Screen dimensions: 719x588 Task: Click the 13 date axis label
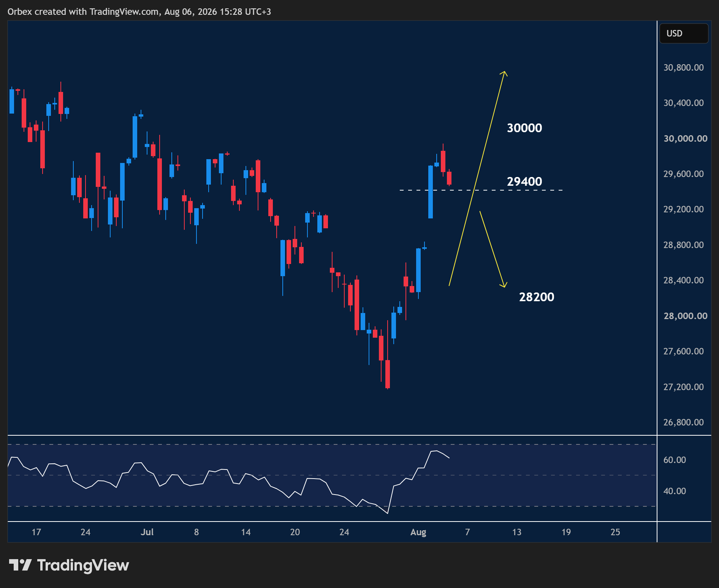click(x=517, y=532)
